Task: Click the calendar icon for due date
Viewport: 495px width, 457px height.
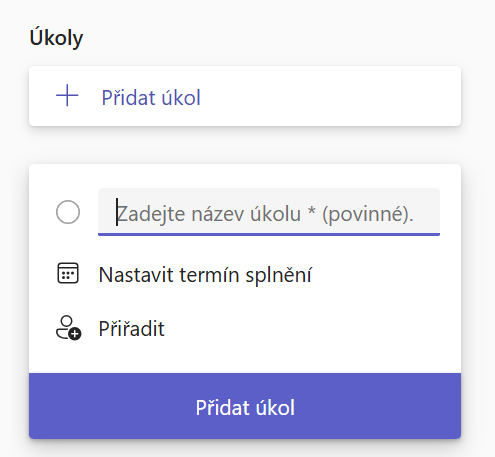Action: point(68,273)
